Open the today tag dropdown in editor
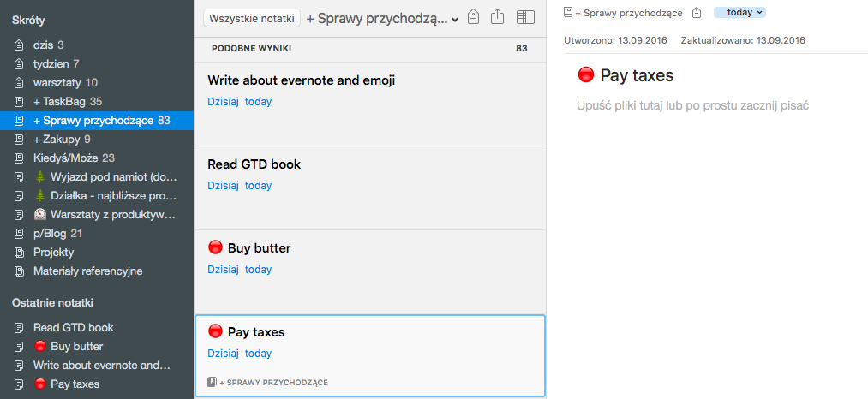This screenshot has height=399, width=868. tap(739, 12)
